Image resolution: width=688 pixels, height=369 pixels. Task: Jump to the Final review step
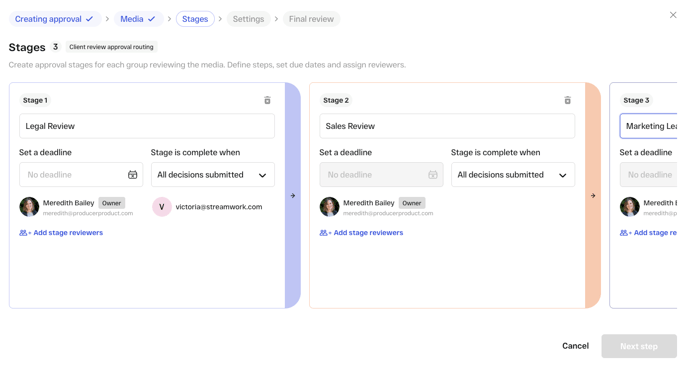[x=311, y=19]
